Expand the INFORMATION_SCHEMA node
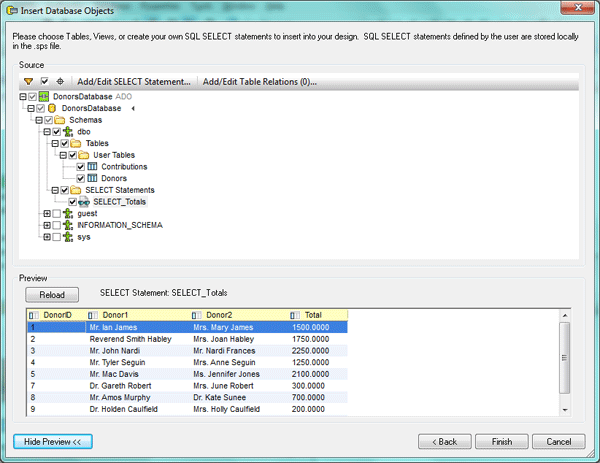The image size is (600, 463). pos(47,225)
